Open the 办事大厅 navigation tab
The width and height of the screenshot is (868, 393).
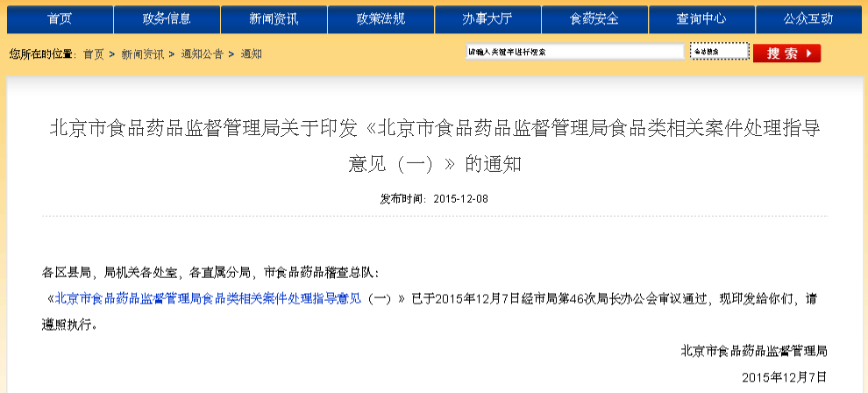pos(487,18)
